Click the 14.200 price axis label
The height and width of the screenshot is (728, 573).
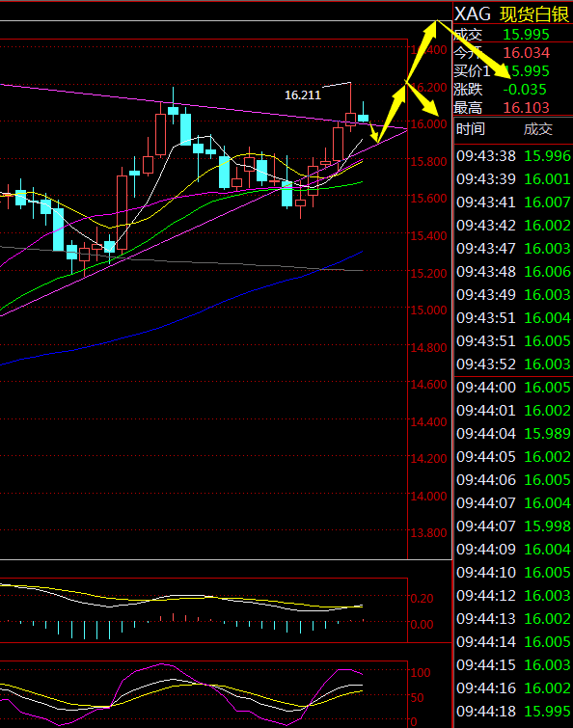coord(428,459)
